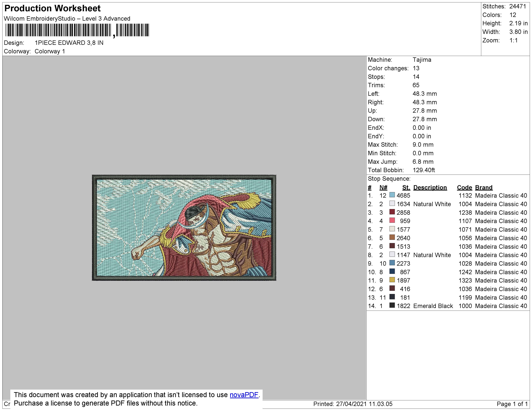Click the thread code "1056"
Screen dimensions: 532x411
click(465, 238)
